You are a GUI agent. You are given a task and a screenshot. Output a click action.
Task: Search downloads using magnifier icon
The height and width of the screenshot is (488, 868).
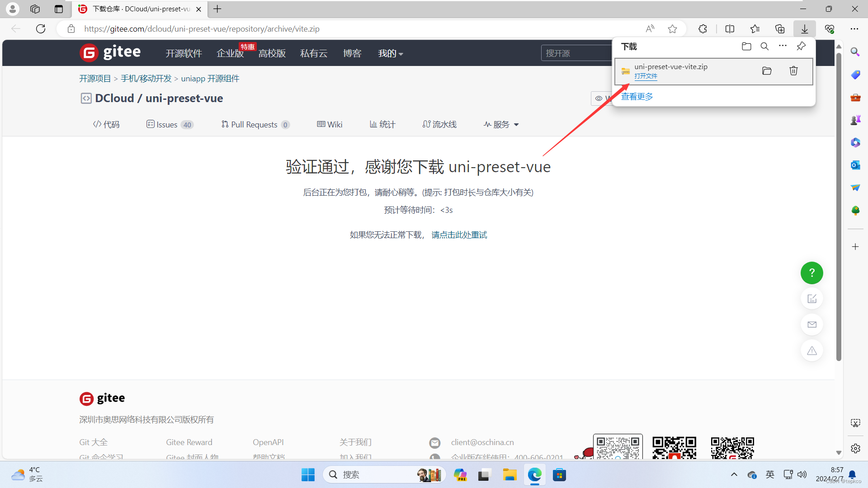coord(764,47)
